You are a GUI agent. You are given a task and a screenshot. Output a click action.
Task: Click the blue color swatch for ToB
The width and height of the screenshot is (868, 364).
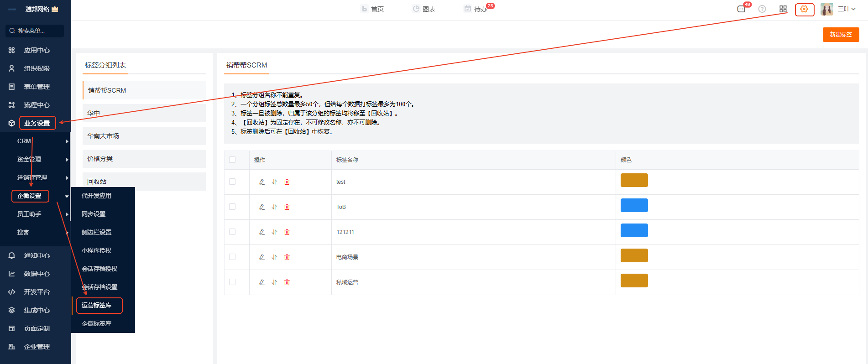point(634,205)
